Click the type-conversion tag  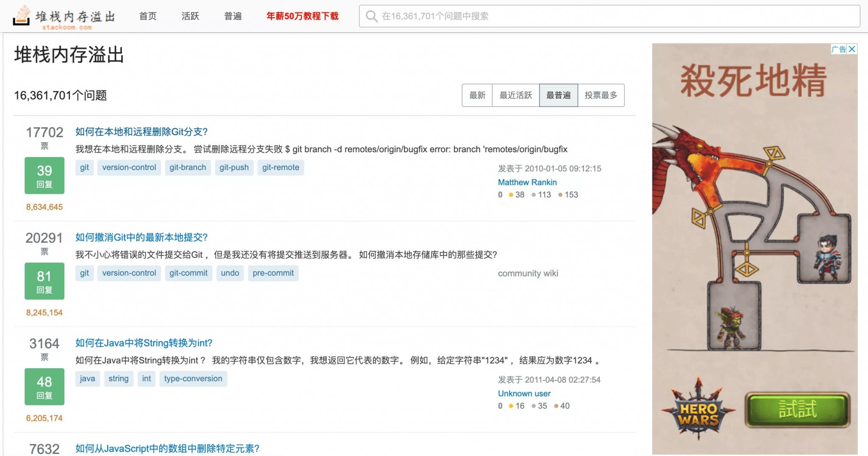click(x=193, y=378)
